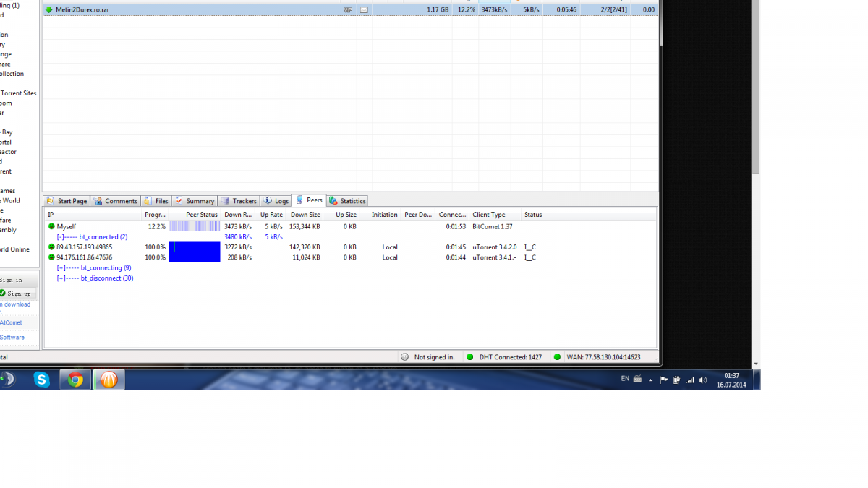
Task: Sort peers by Down Size column header
Action: 305,215
